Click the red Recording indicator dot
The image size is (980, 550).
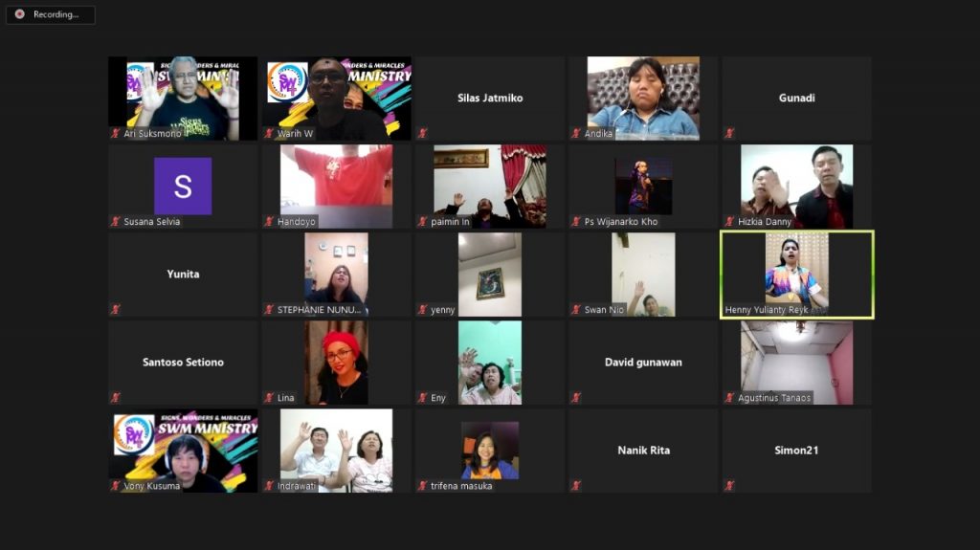coord(19,14)
